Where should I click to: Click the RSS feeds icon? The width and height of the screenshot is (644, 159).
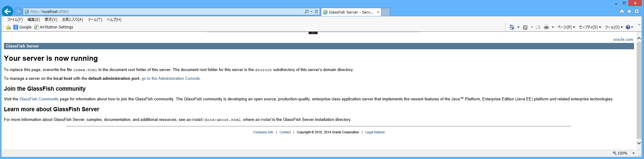pyautogui.click(x=525, y=27)
